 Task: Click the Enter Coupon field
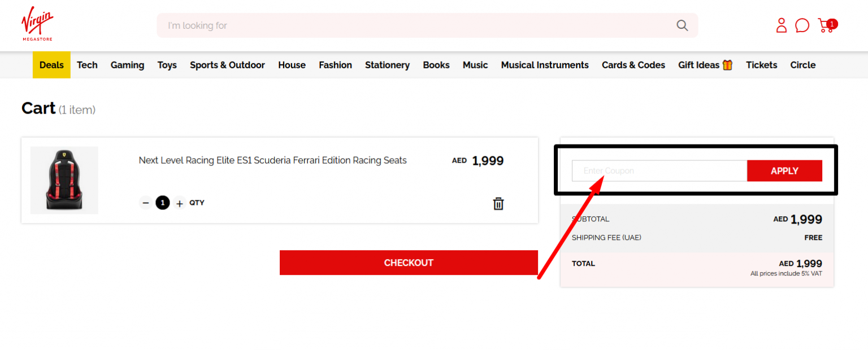(658, 170)
